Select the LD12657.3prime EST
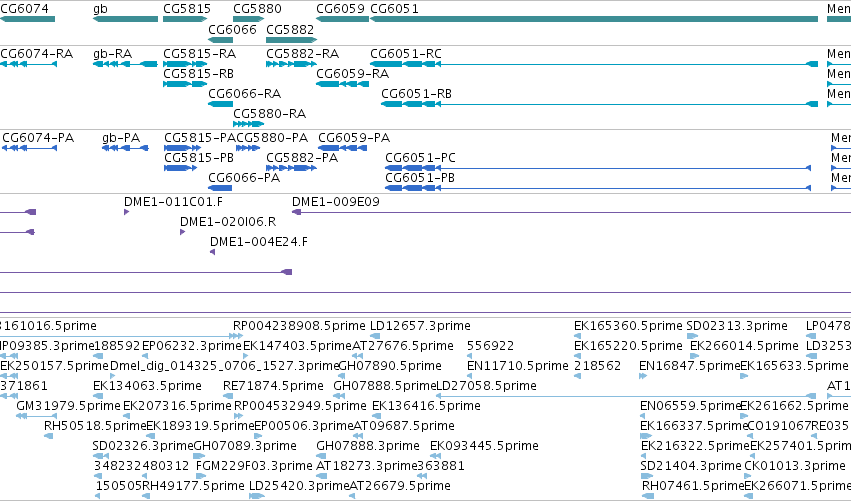The image size is (851, 501). pyautogui.click(x=374, y=337)
